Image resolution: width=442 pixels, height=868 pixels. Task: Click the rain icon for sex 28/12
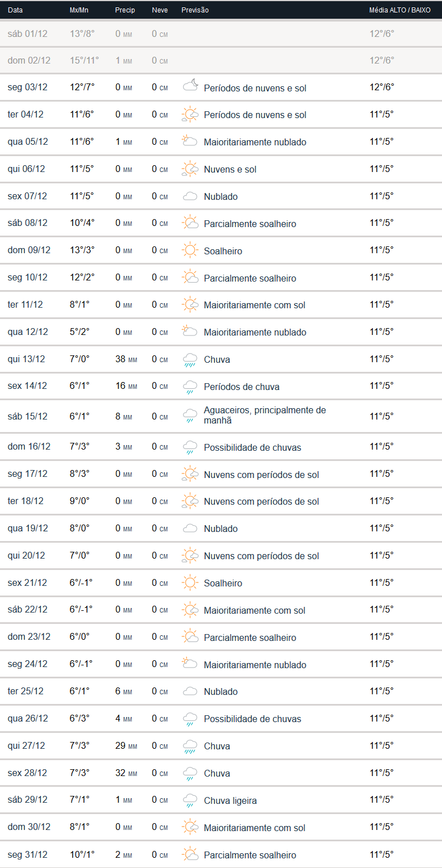pos(190,773)
